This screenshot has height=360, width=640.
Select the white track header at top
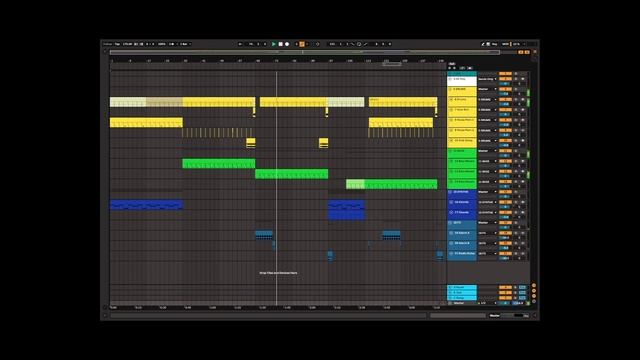462,81
